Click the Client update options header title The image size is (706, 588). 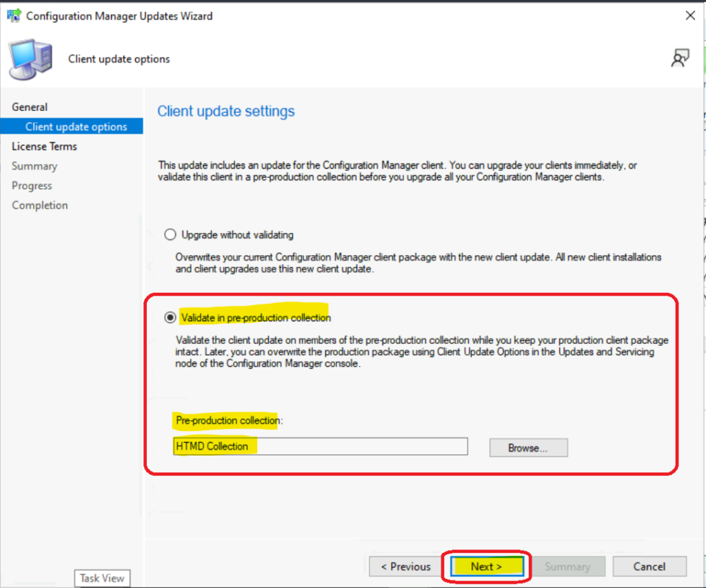pos(119,59)
